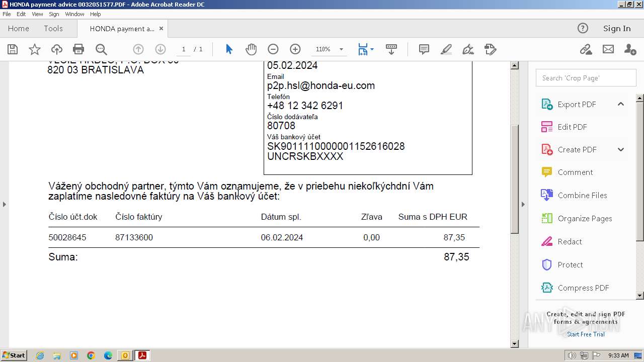Click the scrolling mode icon in the toolbar
644x362 pixels.
tap(391, 49)
